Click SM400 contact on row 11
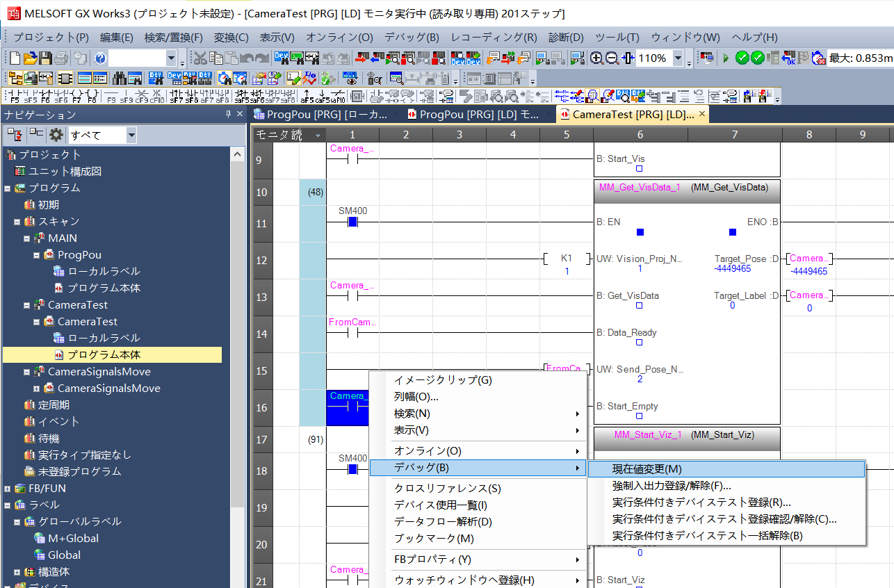 [352, 222]
